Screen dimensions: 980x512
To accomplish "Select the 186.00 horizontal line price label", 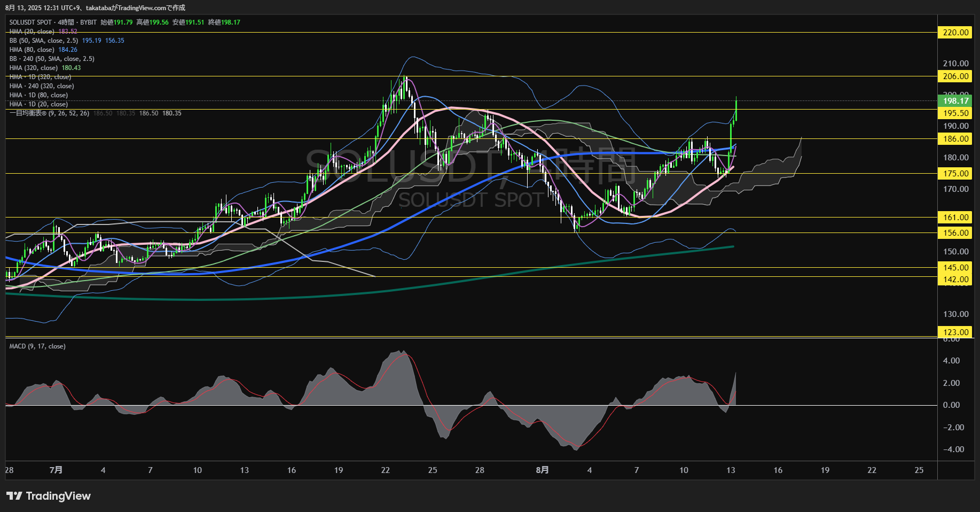I will coord(955,139).
